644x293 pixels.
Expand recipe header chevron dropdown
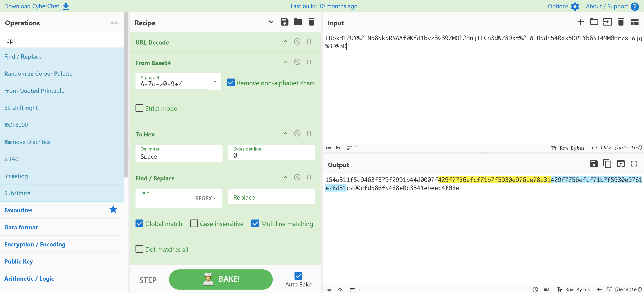click(x=271, y=22)
